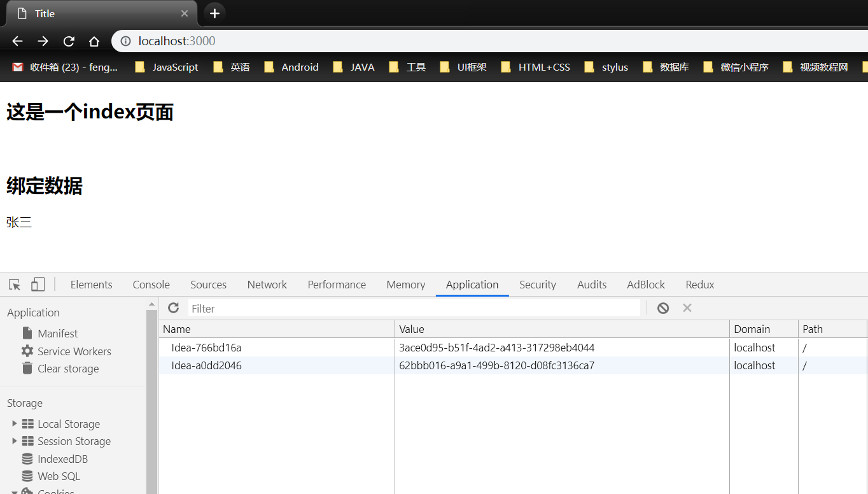Image resolution: width=868 pixels, height=494 pixels.
Task: Expand the Local Storage tree arrow
Action: [14, 423]
